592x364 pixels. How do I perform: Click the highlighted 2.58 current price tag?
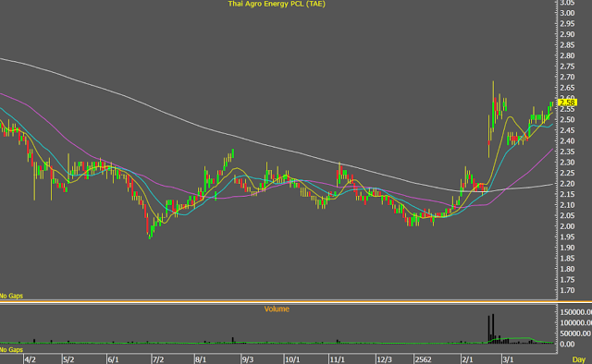coord(567,103)
